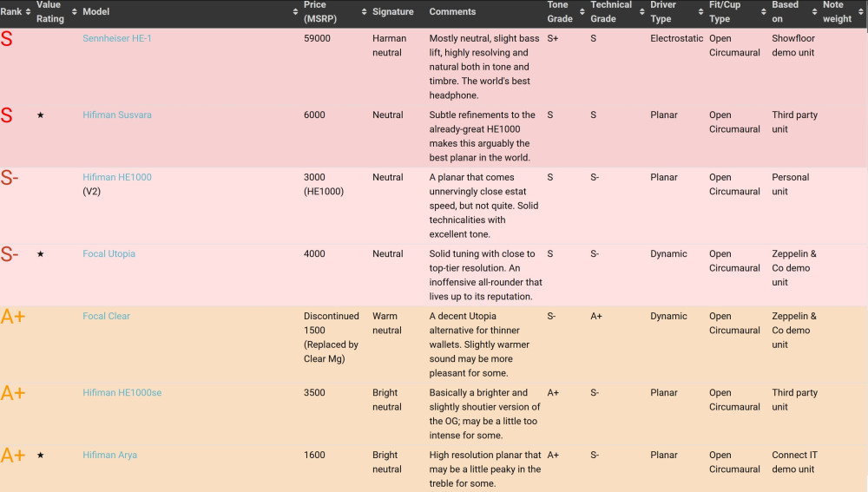Click the Hifiman Susvara value star

(41, 115)
